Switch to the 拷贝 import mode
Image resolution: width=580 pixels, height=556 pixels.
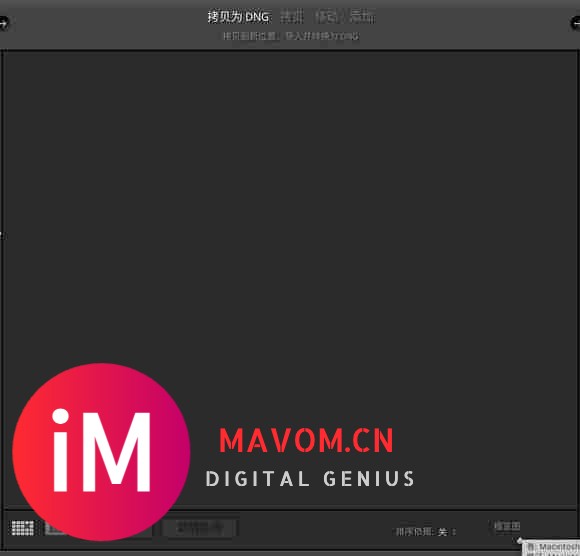(x=292, y=17)
